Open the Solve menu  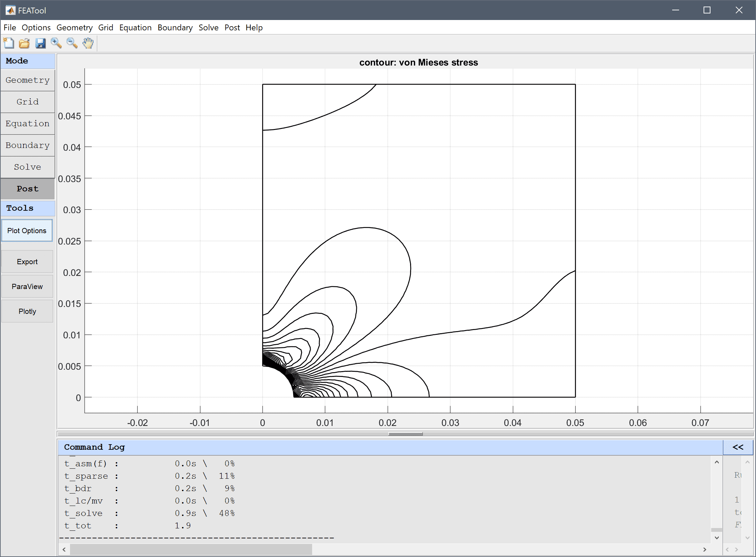pyautogui.click(x=208, y=28)
